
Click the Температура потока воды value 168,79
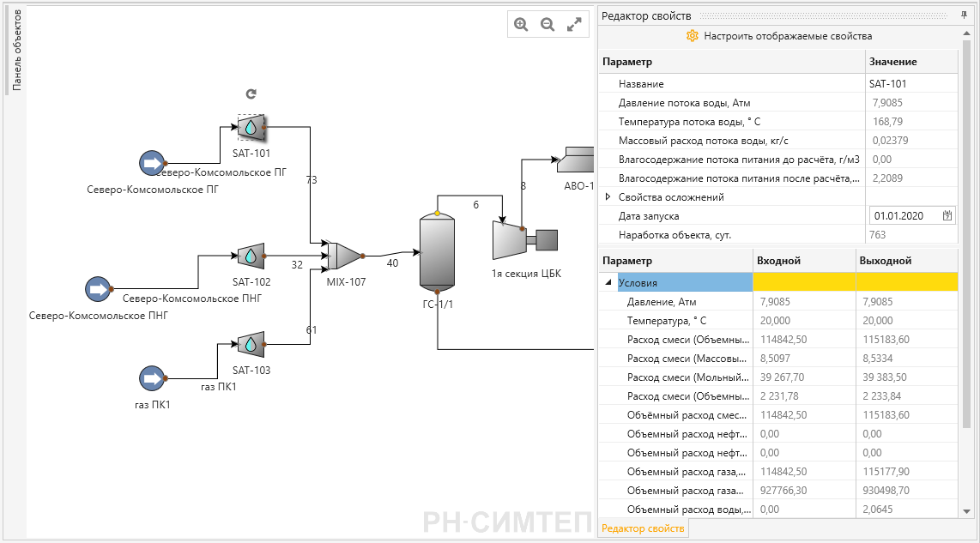887,121
